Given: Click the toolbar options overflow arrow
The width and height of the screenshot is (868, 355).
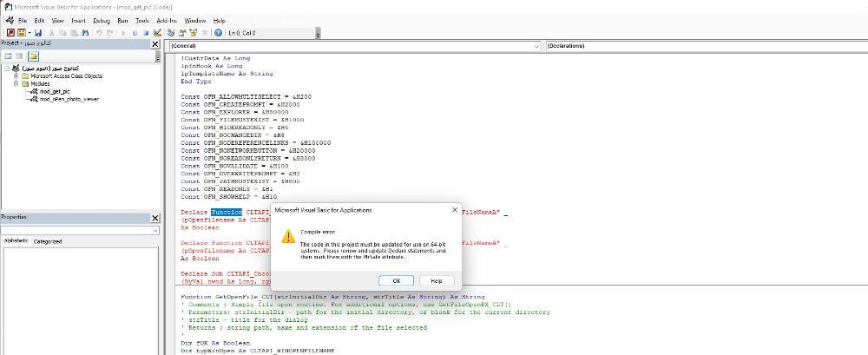Looking at the screenshot, I should [x=318, y=35].
